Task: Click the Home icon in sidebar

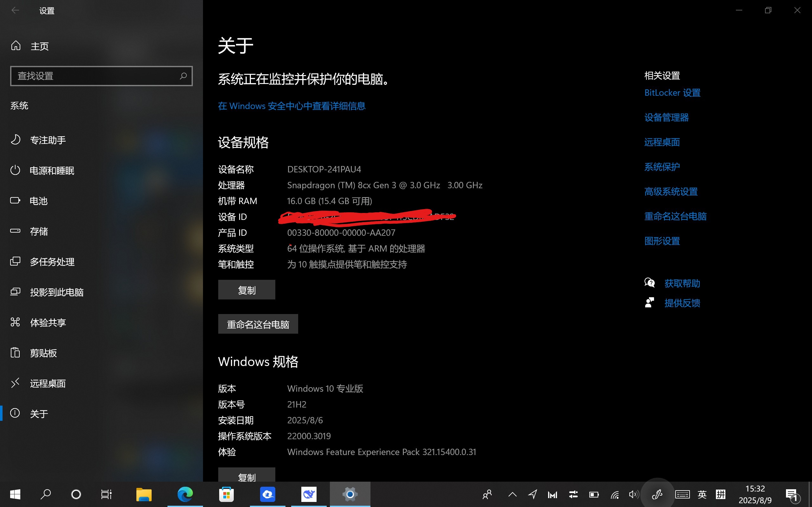Action: 16,46
